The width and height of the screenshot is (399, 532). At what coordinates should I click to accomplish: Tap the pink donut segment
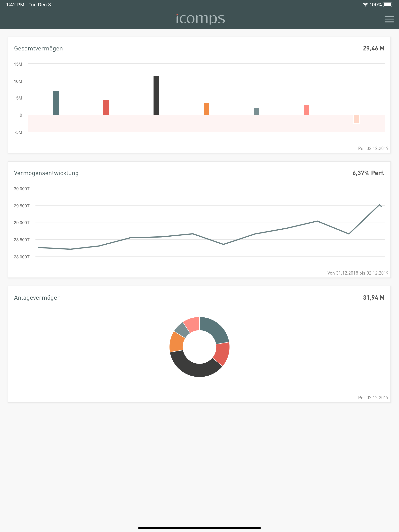[x=192, y=324]
